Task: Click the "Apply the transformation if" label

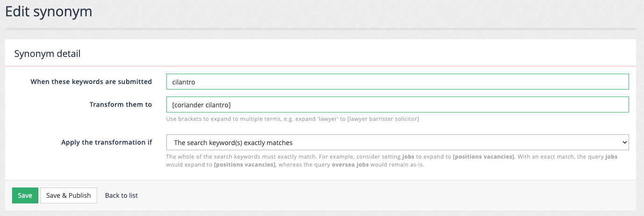Action: coord(107,142)
